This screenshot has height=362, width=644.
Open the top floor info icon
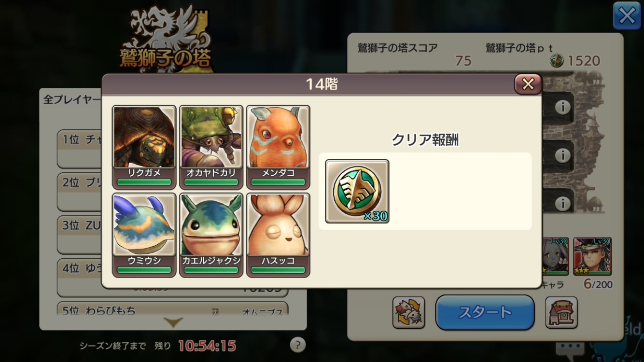pyautogui.click(x=562, y=107)
